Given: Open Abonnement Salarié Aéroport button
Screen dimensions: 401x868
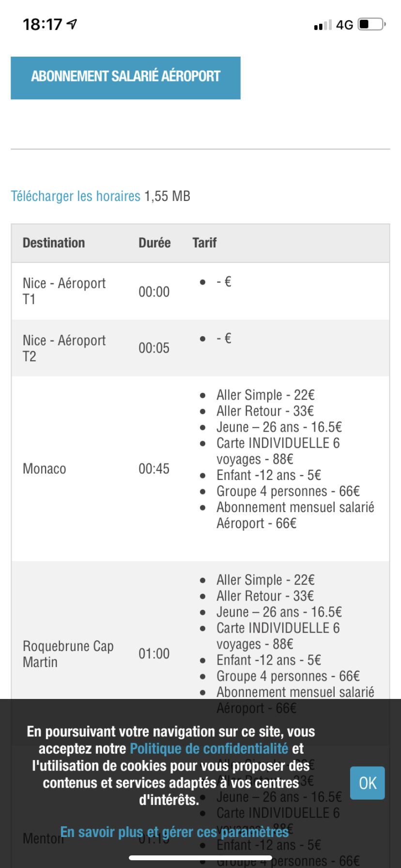Looking at the screenshot, I should tap(125, 77).
